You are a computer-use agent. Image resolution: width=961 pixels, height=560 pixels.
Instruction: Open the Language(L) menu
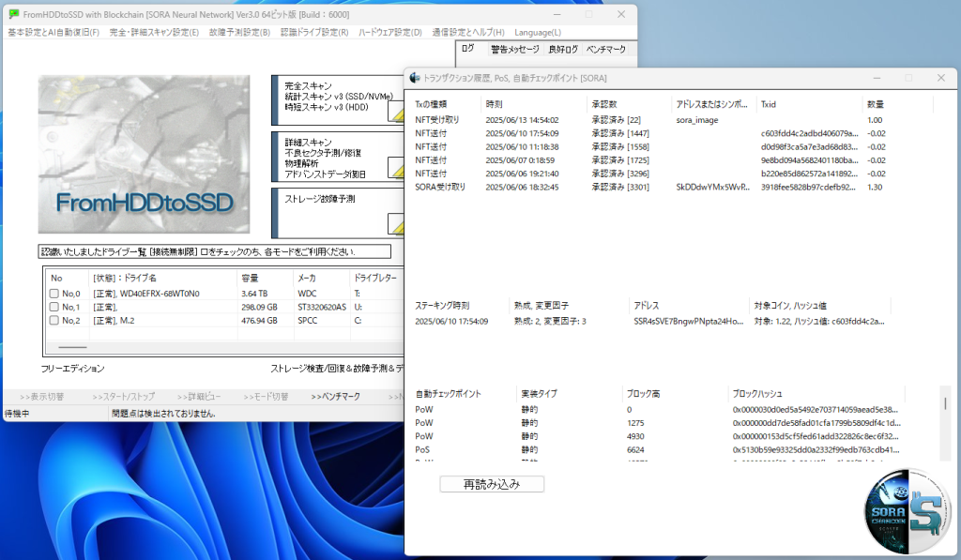click(x=538, y=33)
